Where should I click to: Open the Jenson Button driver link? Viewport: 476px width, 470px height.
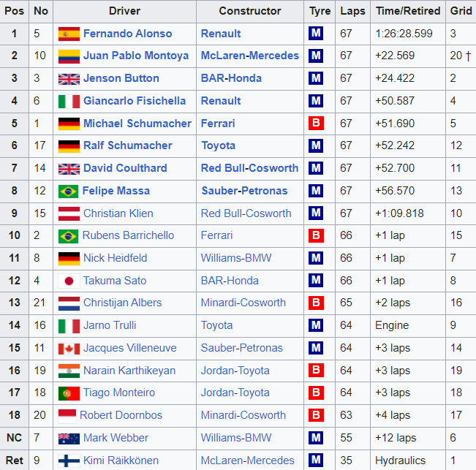pos(121,78)
